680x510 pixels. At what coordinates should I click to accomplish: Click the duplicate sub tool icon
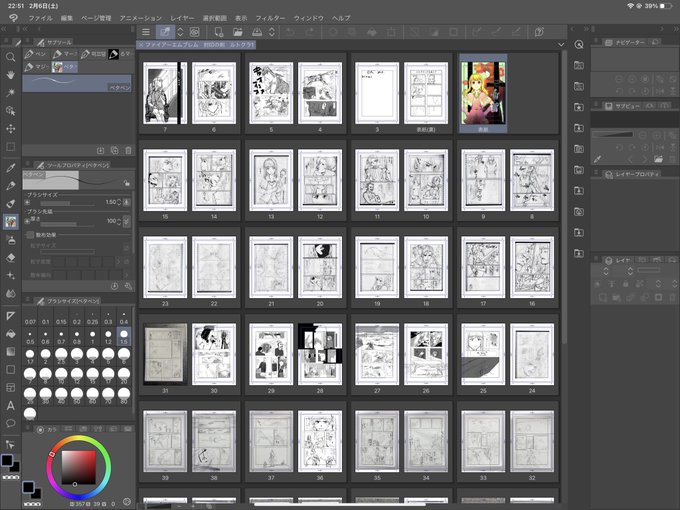pos(114,150)
